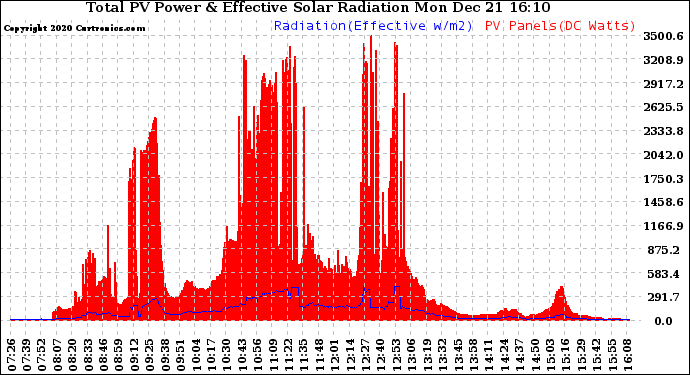This screenshot has height=375, width=690.
Task: Click the y-axis value 291.7
Action: point(665,298)
